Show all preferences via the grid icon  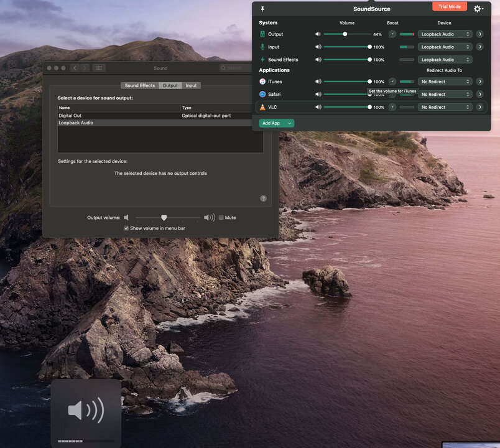pos(99,68)
